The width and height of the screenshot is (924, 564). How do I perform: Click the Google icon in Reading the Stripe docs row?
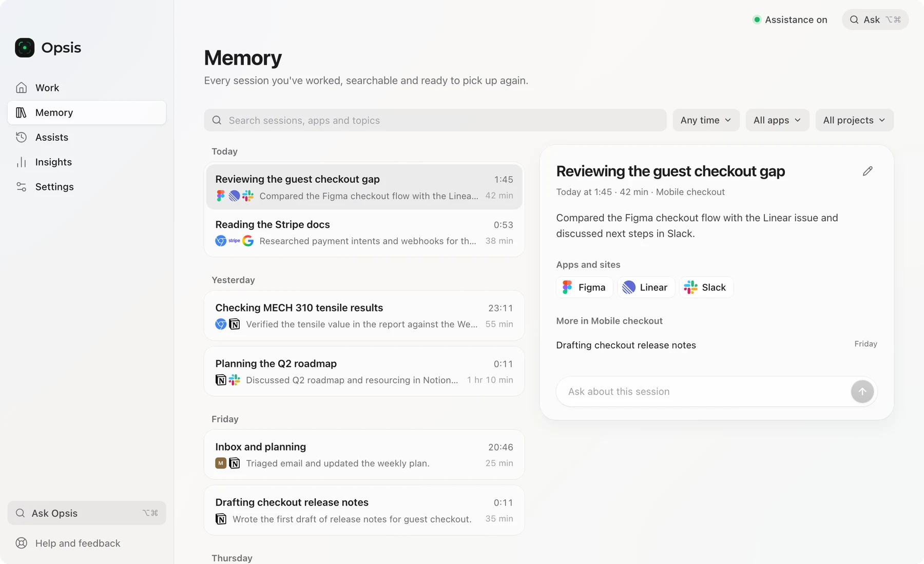248,241
